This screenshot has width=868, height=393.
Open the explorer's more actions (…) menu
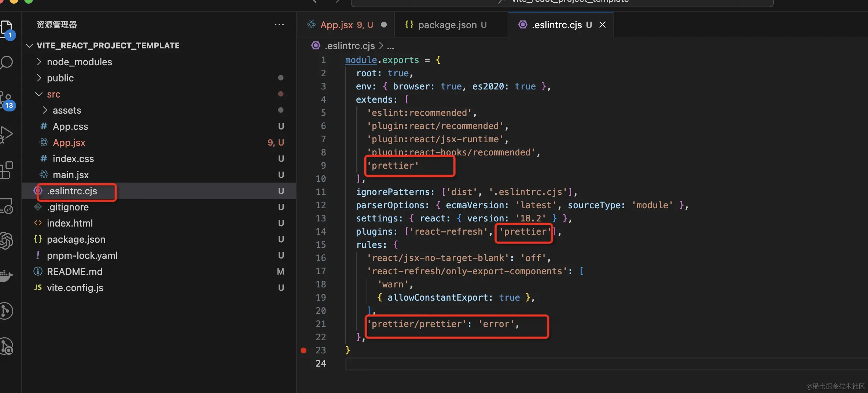pyautogui.click(x=279, y=25)
